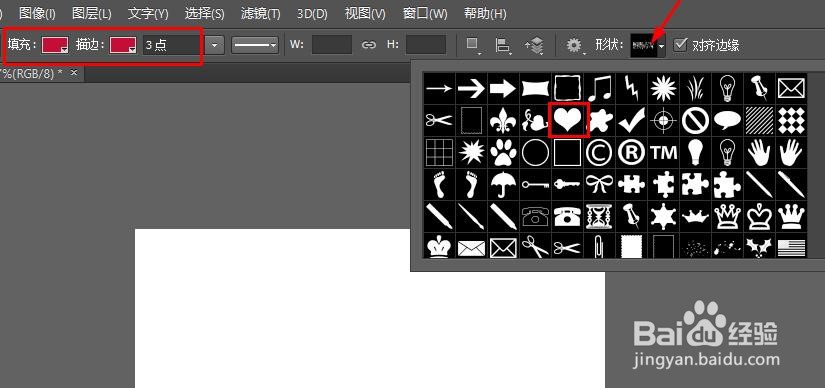Open the 文字(Y) menu

[148, 13]
